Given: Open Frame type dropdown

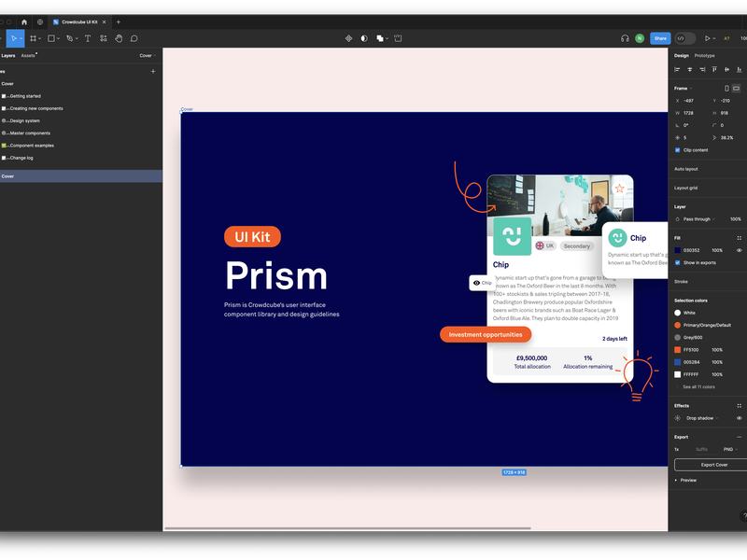Looking at the screenshot, I should (684, 88).
